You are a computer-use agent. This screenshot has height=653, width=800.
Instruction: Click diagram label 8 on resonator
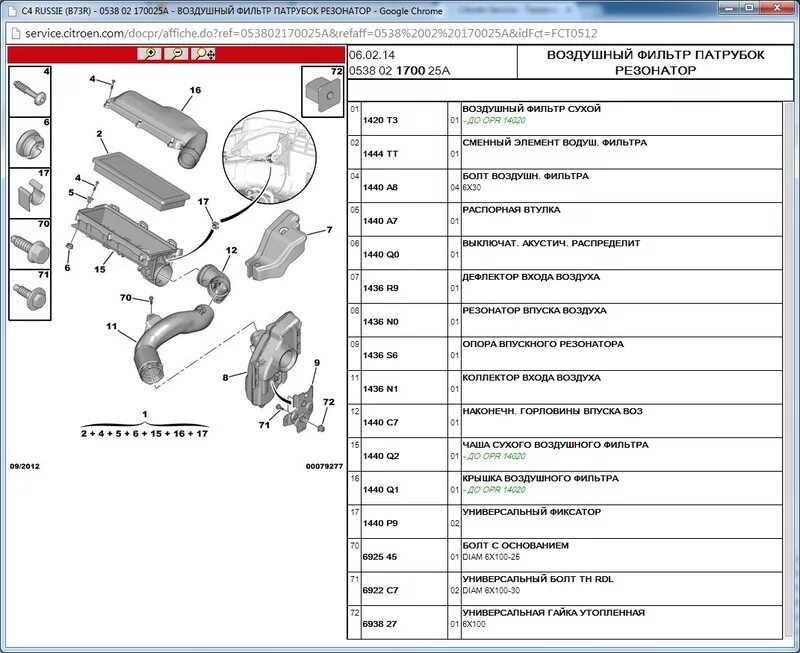coord(225,378)
